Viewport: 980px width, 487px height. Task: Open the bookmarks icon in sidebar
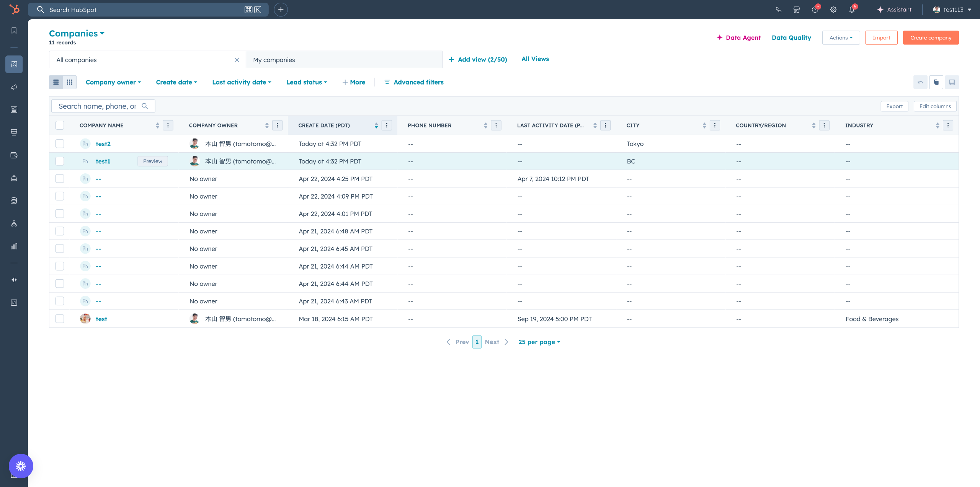coord(14,31)
